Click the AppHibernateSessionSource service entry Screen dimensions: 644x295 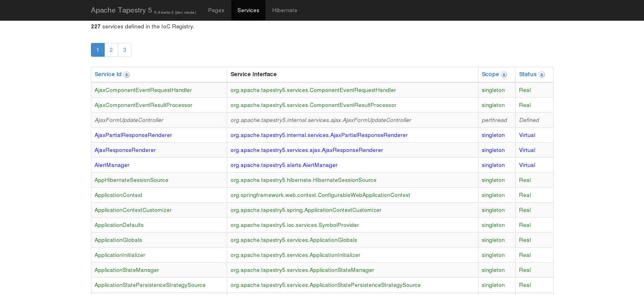pyautogui.click(x=131, y=180)
